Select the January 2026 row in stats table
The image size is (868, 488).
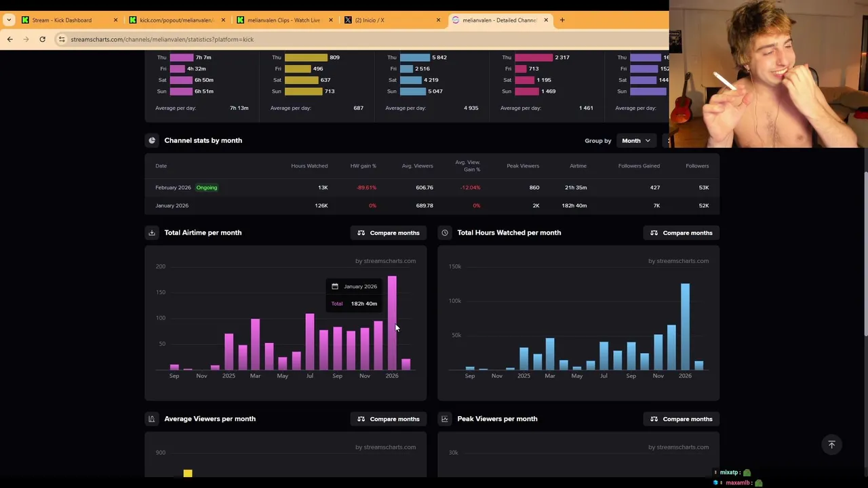click(432, 205)
